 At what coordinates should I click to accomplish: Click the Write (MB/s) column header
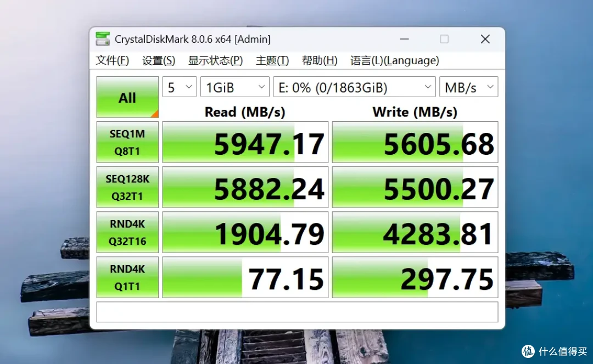(x=415, y=112)
